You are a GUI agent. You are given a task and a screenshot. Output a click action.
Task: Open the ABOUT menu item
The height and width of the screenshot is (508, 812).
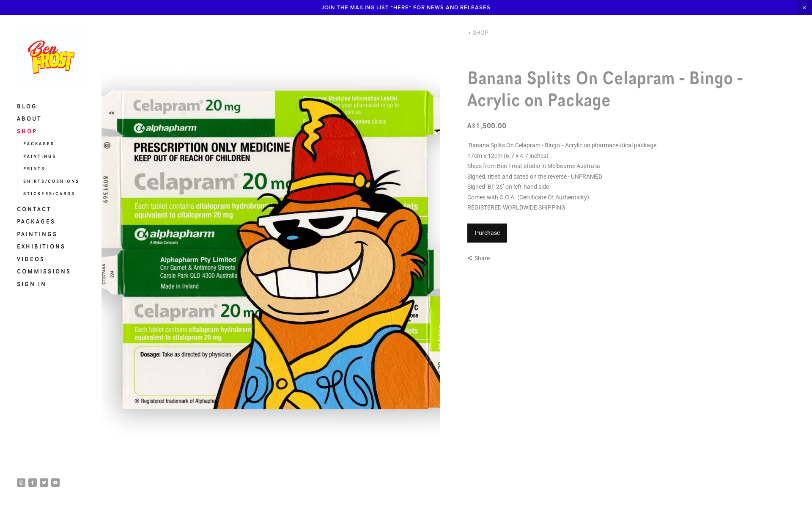pos(29,119)
